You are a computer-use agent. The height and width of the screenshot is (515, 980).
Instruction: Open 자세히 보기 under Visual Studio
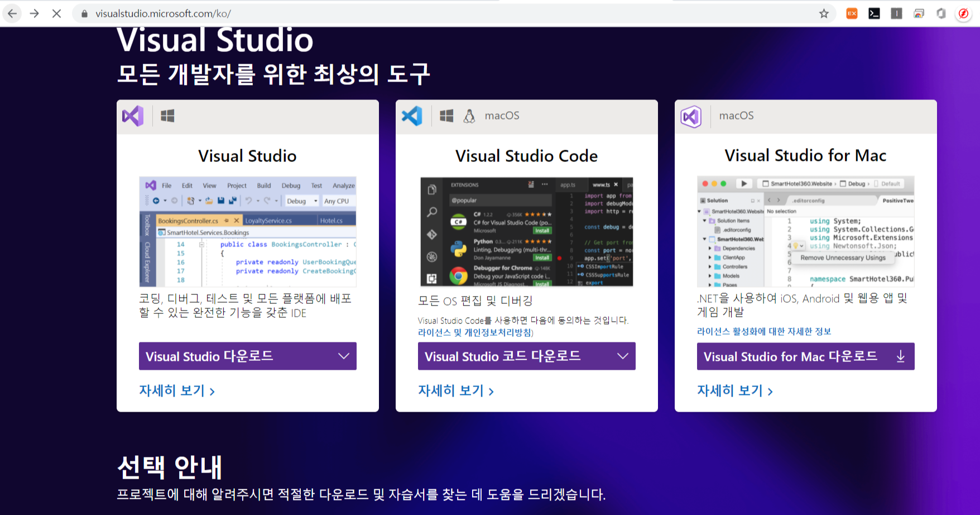[x=177, y=390]
